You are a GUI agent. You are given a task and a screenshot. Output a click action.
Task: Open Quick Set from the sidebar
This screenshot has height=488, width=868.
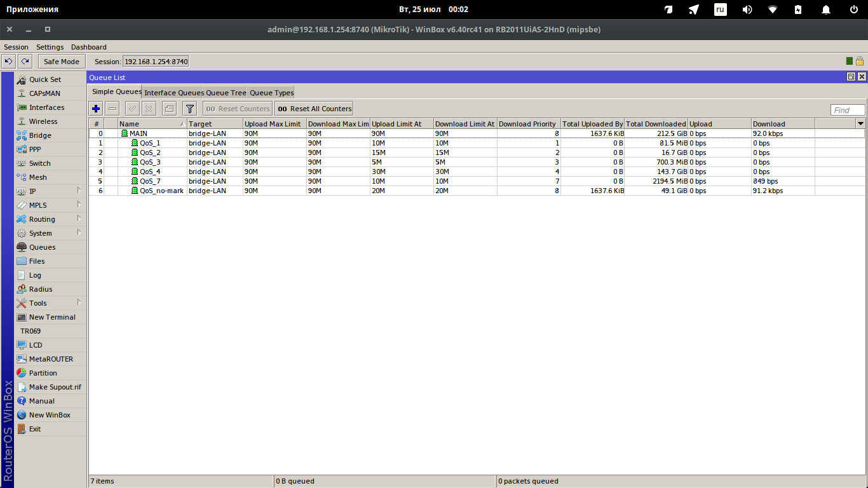[50, 79]
